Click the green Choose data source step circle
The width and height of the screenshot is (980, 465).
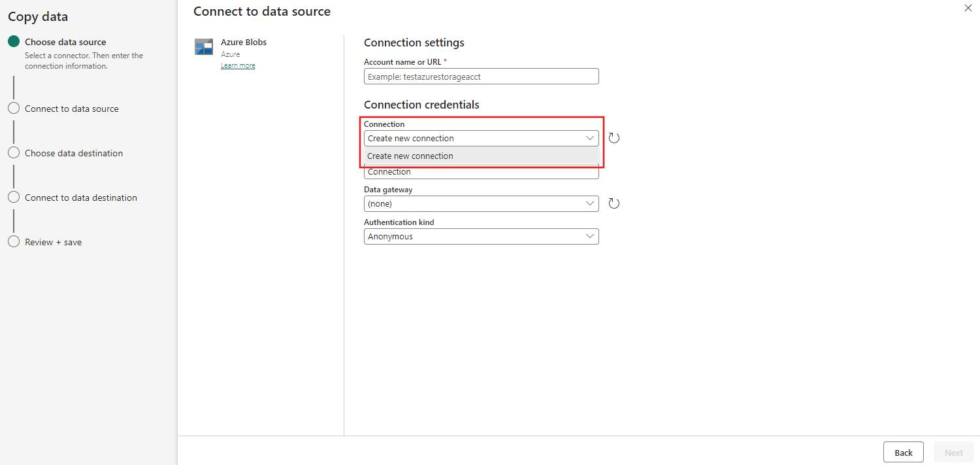click(14, 42)
